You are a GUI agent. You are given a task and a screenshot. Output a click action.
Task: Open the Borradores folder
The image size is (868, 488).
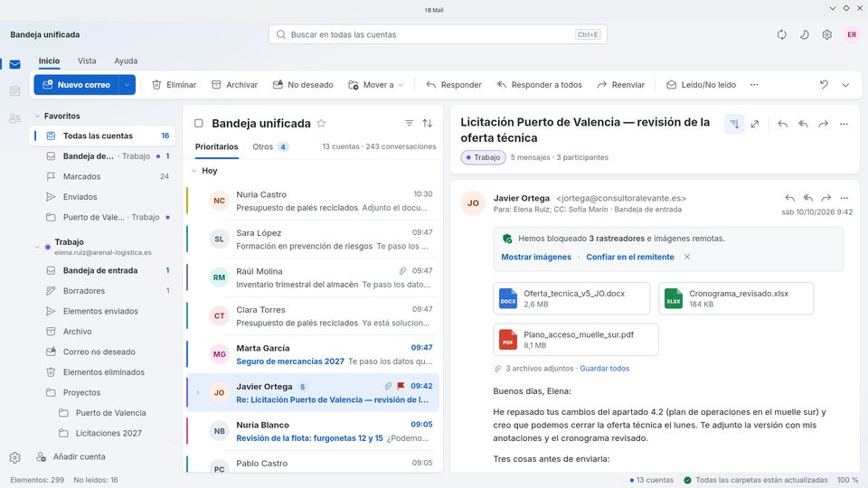102,291
